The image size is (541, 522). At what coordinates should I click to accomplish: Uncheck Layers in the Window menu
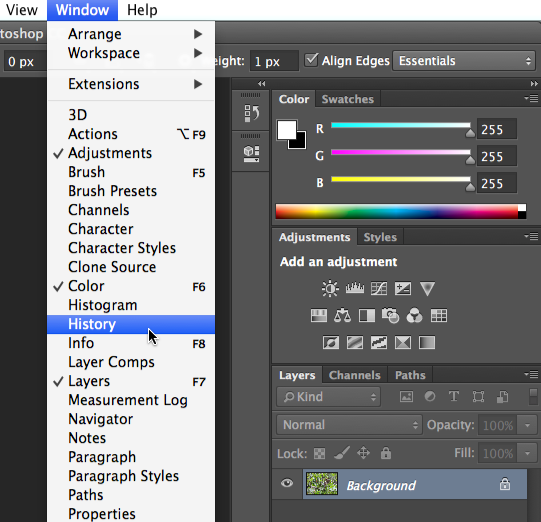(x=131, y=381)
